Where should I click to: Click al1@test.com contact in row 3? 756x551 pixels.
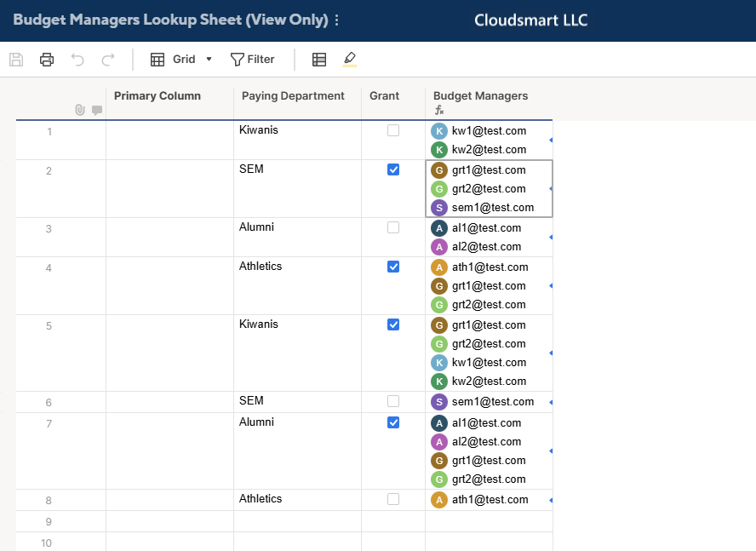coord(486,227)
